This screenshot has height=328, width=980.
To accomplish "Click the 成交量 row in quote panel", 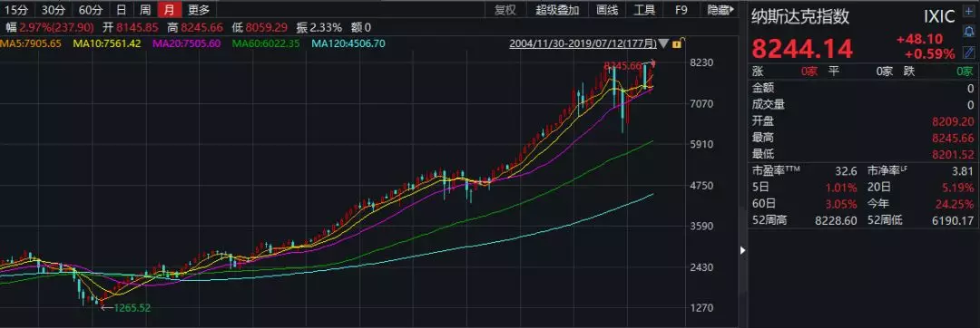I will coord(863,105).
